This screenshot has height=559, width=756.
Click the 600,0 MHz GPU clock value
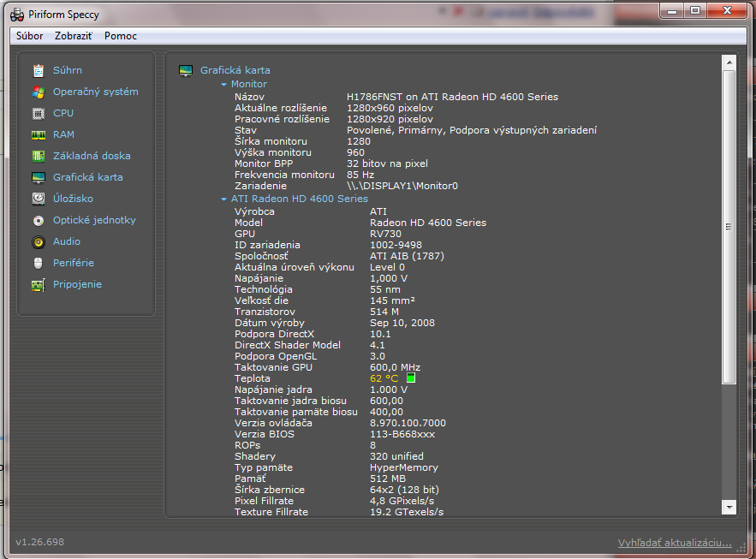tap(395, 367)
